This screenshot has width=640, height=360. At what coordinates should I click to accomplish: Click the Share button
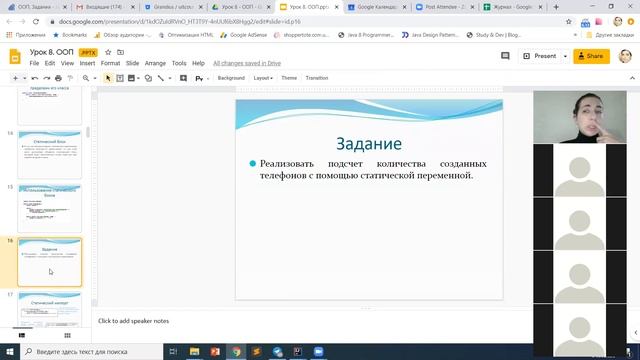pyautogui.click(x=591, y=56)
